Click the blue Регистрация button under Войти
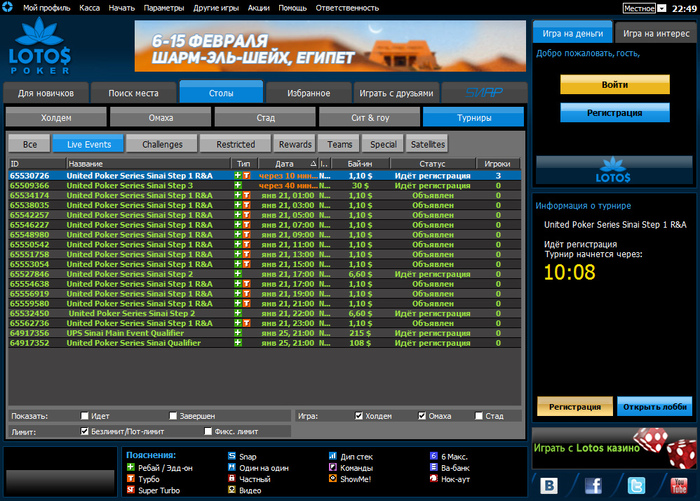Viewport: 700px width, 501px height. 615,113
